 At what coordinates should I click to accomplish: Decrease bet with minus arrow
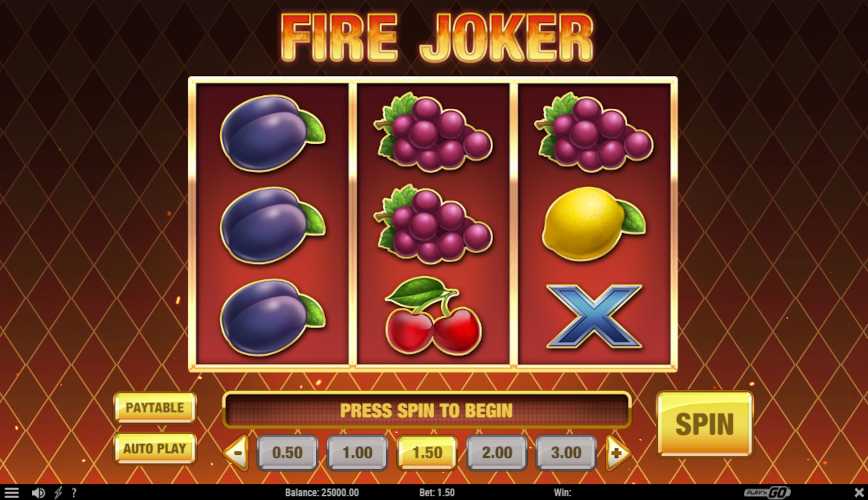click(x=236, y=452)
